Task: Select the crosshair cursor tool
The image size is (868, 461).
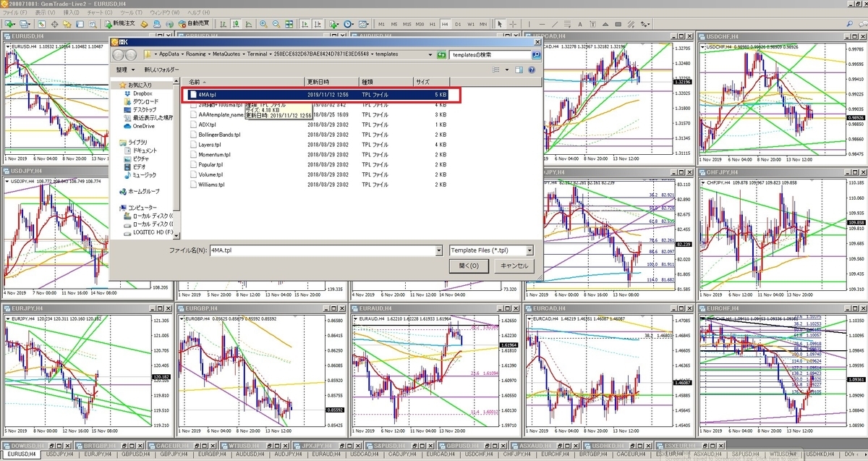Action: [512, 24]
